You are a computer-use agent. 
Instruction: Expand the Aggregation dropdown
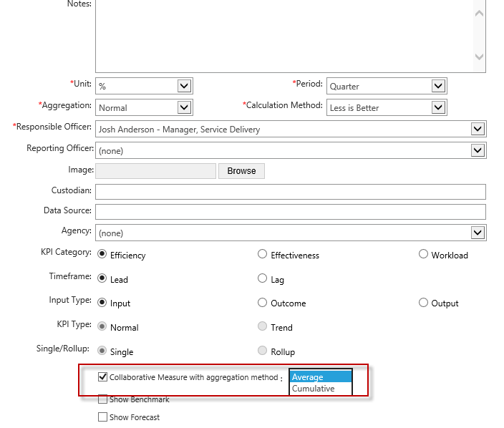pos(184,107)
